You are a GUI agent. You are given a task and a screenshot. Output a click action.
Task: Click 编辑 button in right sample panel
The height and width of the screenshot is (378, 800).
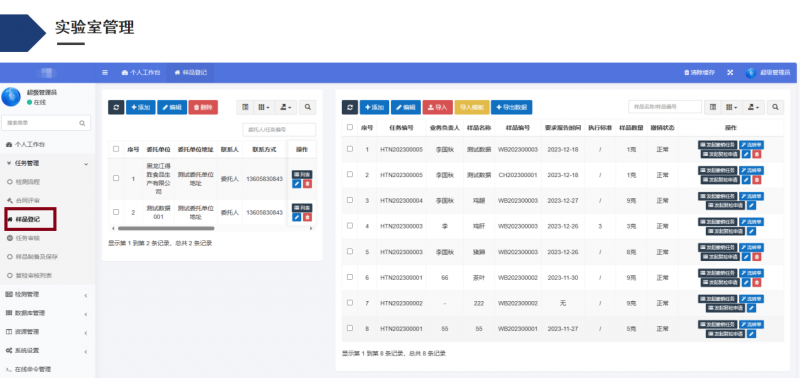[x=406, y=107]
